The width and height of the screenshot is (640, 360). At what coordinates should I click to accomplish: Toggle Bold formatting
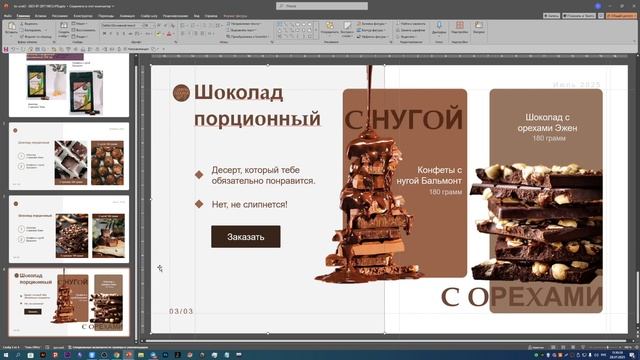coord(104,34)
